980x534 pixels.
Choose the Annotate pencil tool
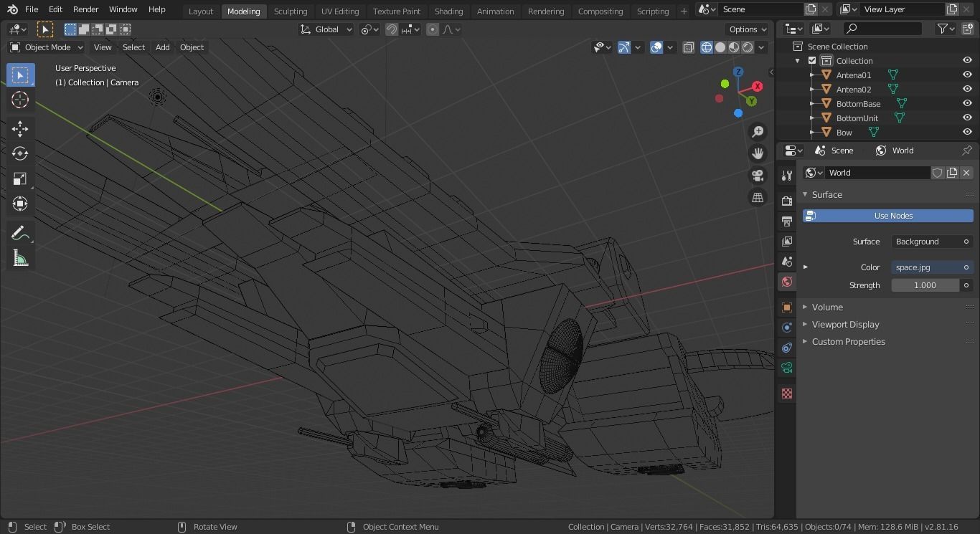click(x=20, y=233)
